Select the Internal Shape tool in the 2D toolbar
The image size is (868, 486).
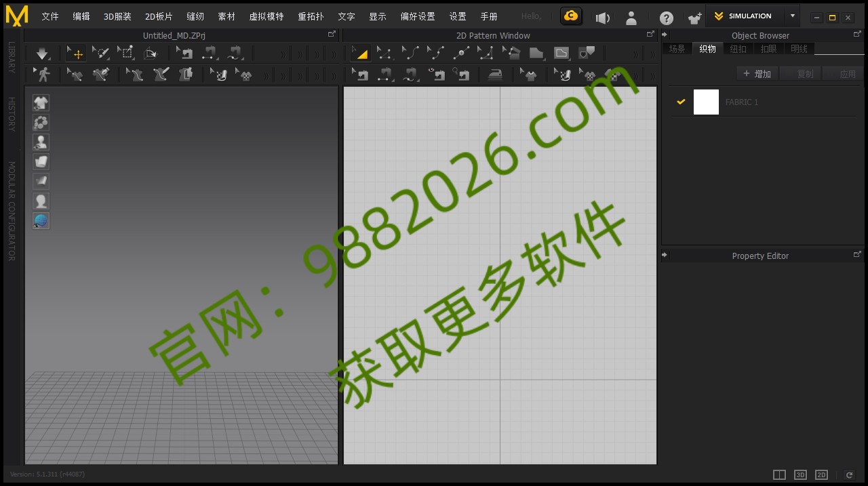point(561,54)
